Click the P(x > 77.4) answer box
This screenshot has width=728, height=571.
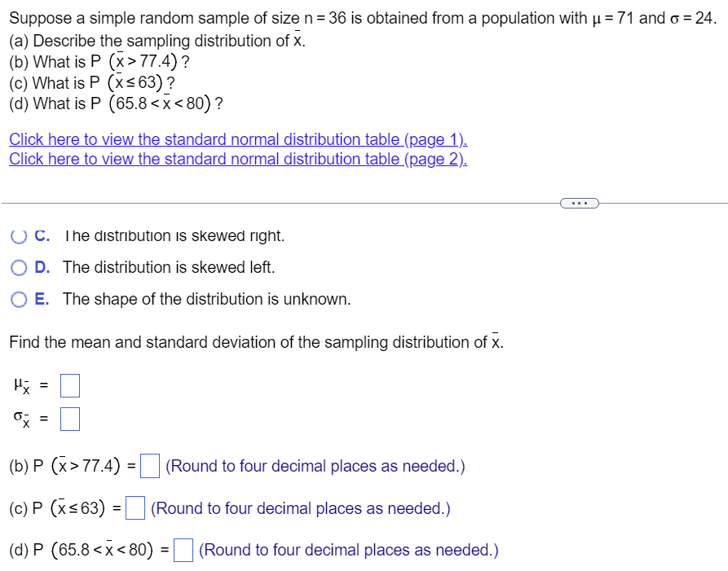point(149,465)
